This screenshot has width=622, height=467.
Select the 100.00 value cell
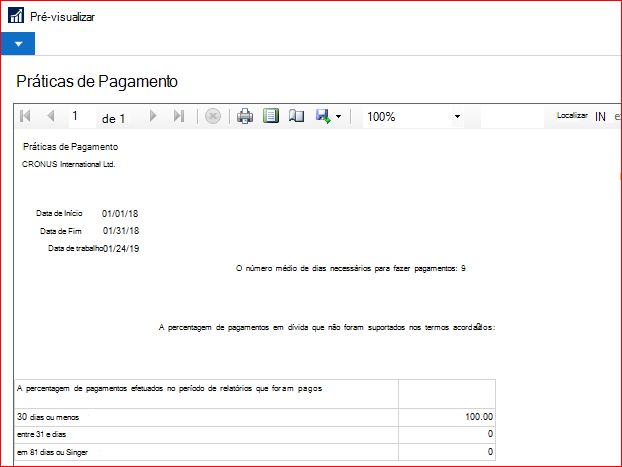[447, 417]
